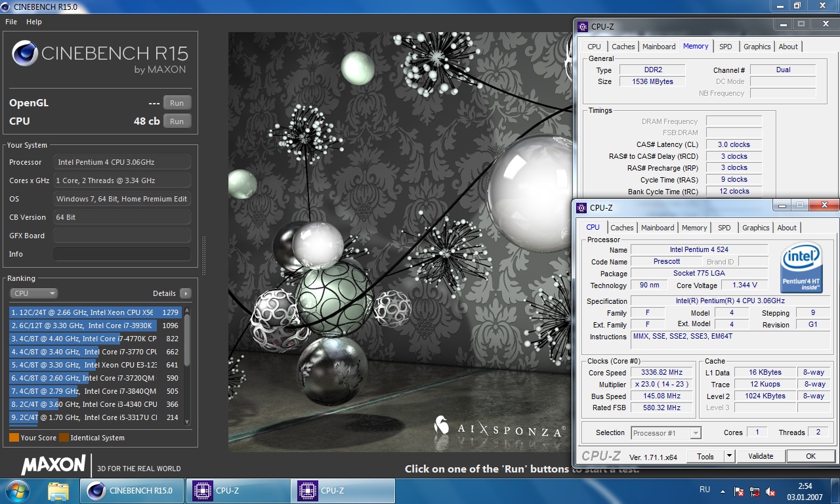Open Windows Explorer from the taskbar
Image resolution: width=840 pixels, height=504 pixels.
coord(58,491)
